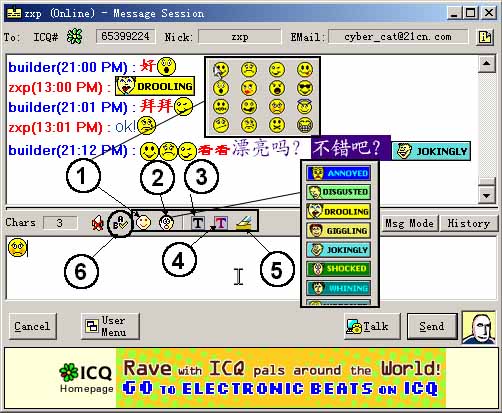
Task: Click the typed emoticon in the message box
Action: click(x=17, y=248)
